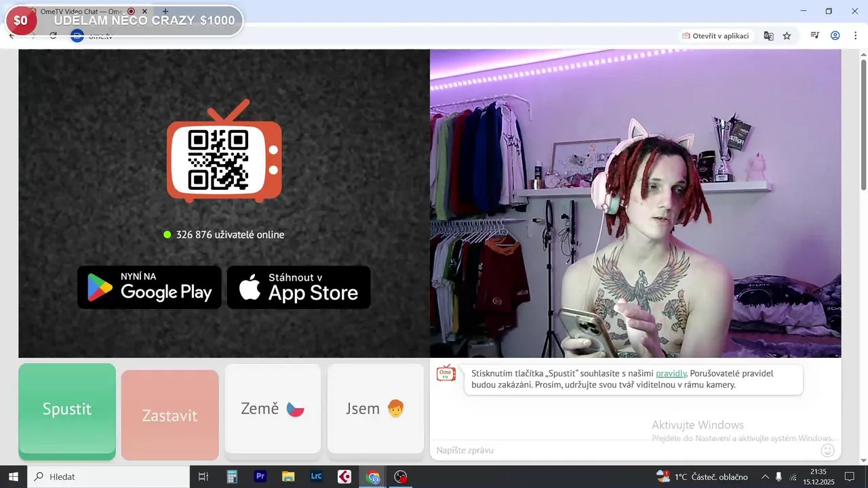Open the clock showing 21:35

pyautogui.click(x=818, y=476)
